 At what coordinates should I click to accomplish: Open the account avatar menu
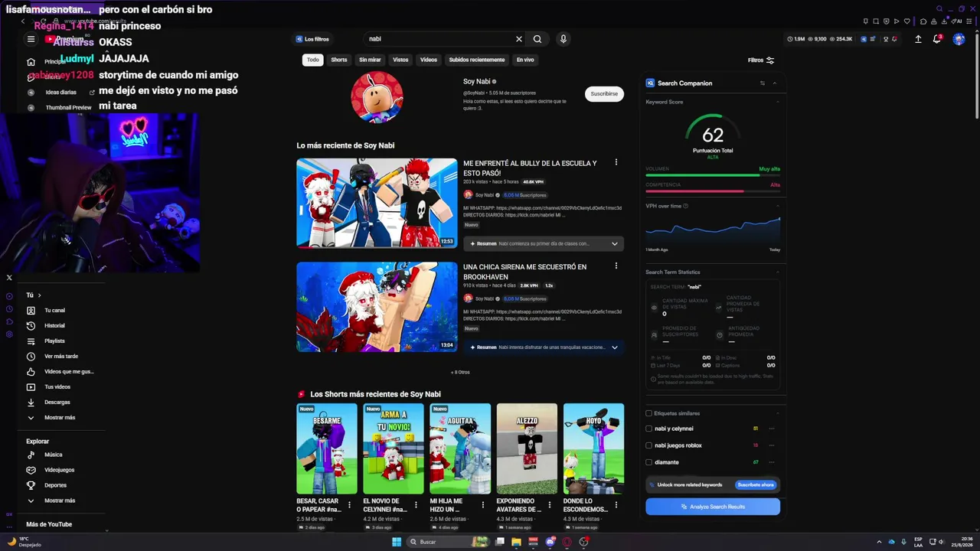pyautogui.click(x=959, y=39)
